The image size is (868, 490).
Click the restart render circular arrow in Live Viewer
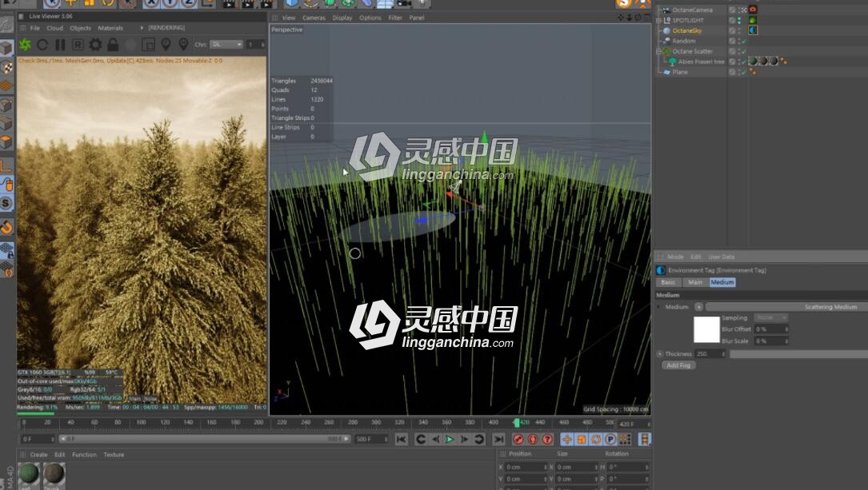[42, 45]
